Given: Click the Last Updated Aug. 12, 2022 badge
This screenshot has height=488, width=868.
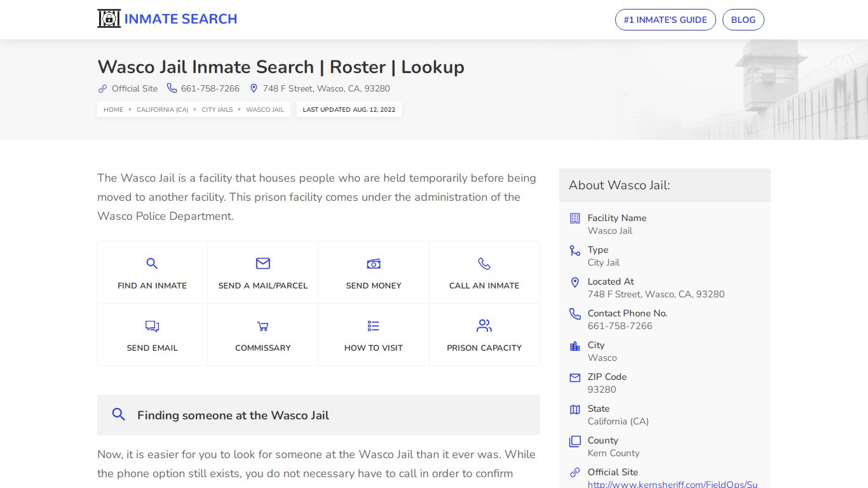Looking at the screenshot, I should point(349,109).
